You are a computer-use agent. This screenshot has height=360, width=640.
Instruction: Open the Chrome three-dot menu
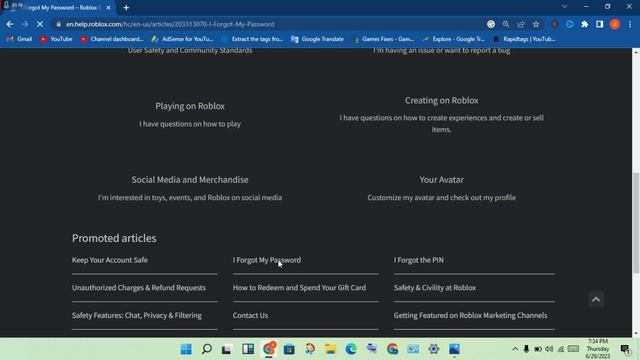630,24
